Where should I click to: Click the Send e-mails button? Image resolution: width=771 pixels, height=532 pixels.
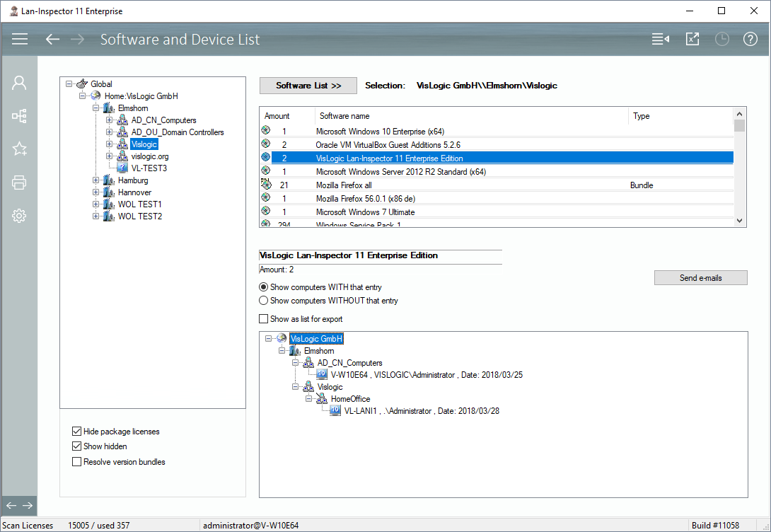pos(700,278)
